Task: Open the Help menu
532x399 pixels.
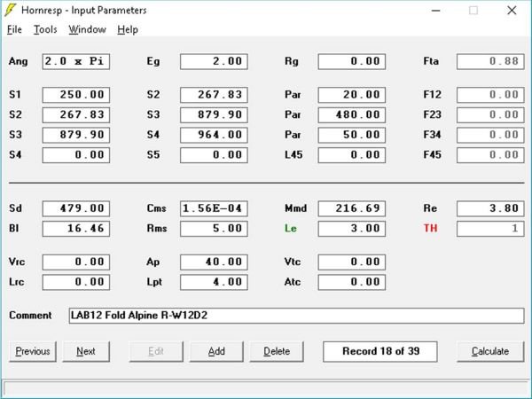Action: [x=128, y=29]
